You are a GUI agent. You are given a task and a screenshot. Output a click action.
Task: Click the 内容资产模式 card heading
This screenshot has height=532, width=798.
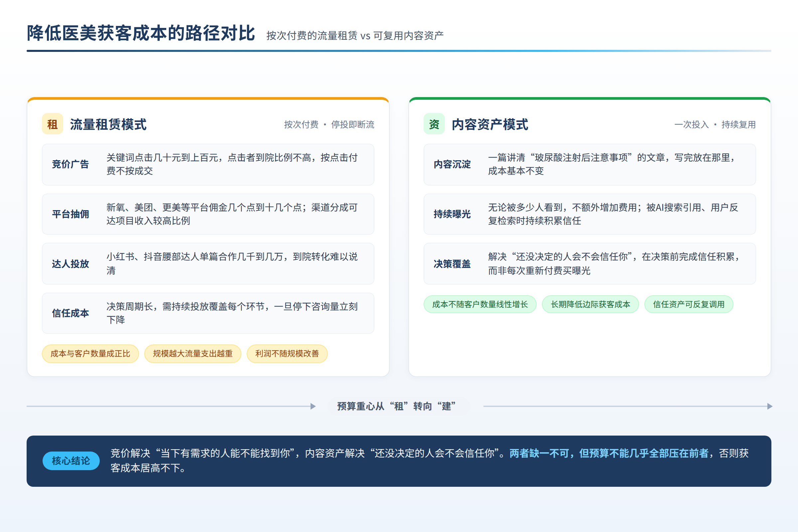click(x=490, y=124)
